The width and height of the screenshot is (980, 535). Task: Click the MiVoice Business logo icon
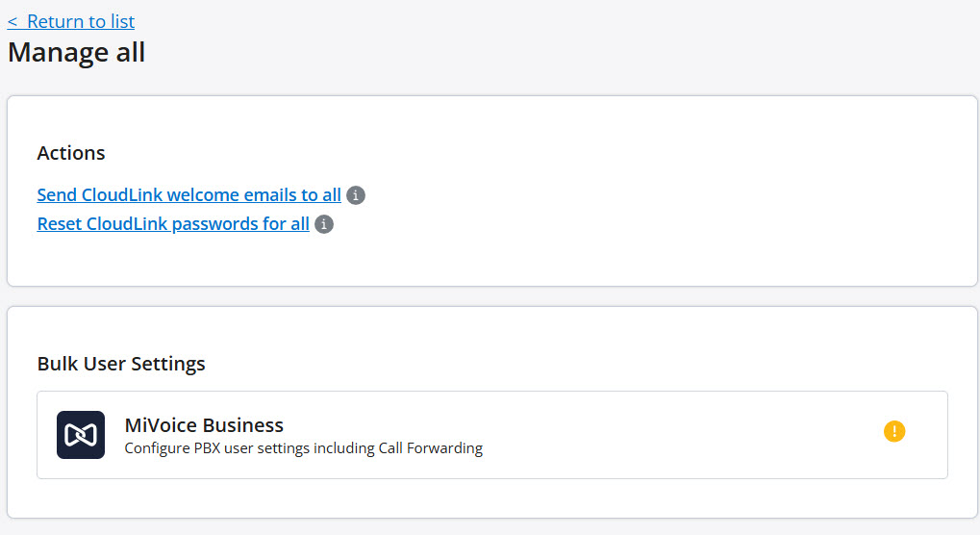(x=81, y=435)
